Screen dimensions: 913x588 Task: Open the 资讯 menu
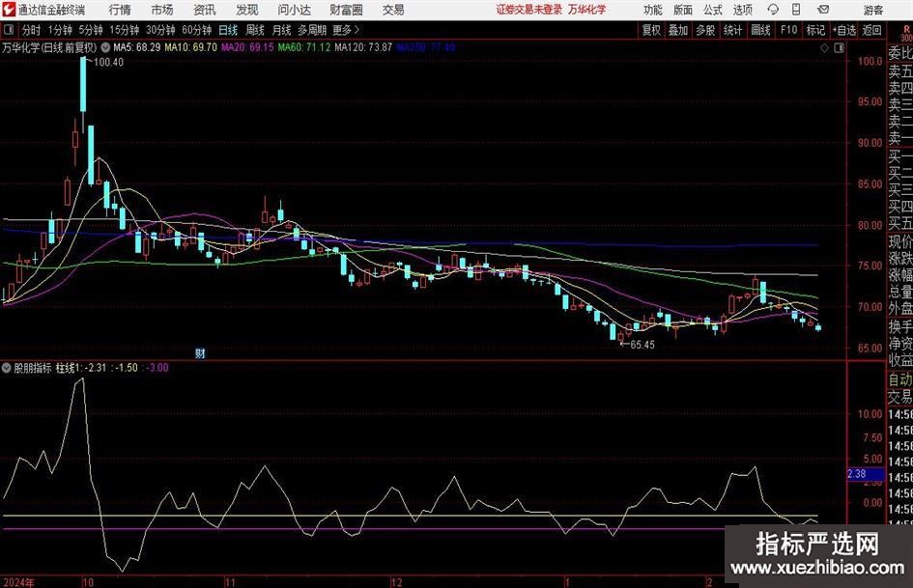[205, 10]
